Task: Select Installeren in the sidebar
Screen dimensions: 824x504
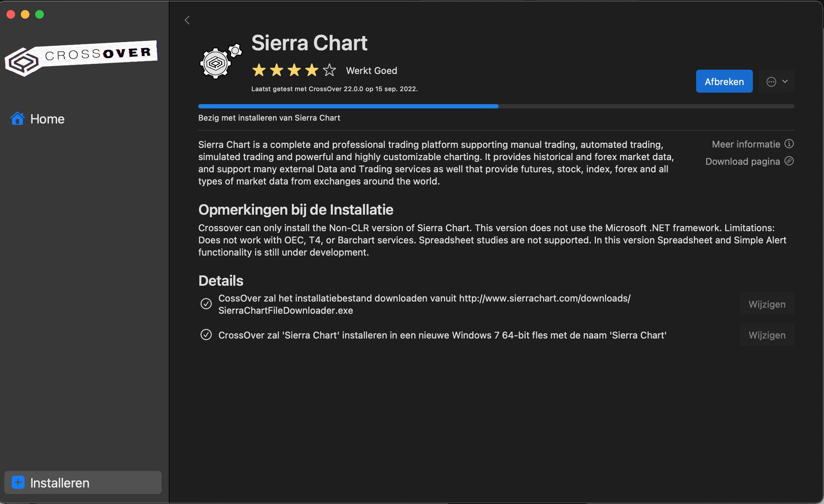Action: pyautogui.click(x=60, y=483)
